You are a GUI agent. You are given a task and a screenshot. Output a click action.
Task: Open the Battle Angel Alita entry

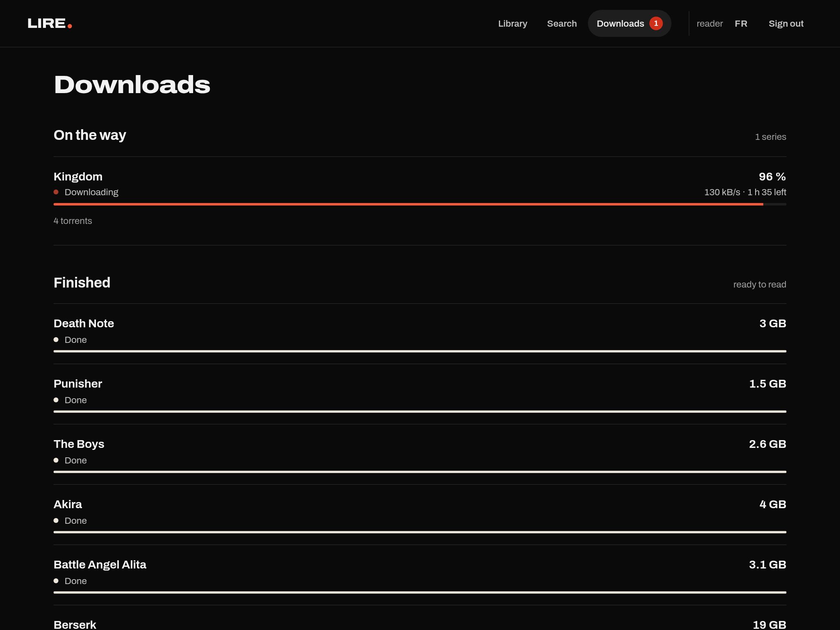point(100,564)
